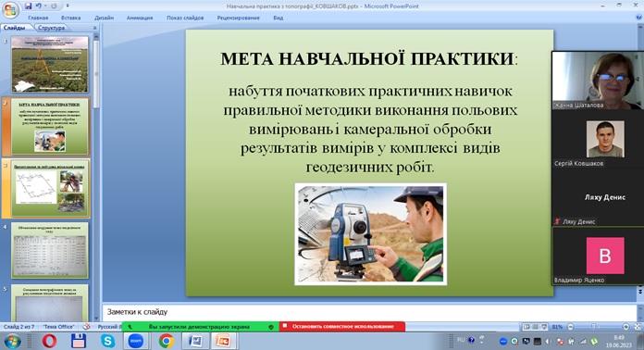This screenshot has width=644, height=350.
Task: Switch to Slide Sorter view icon
Action: tap(536, 327)
